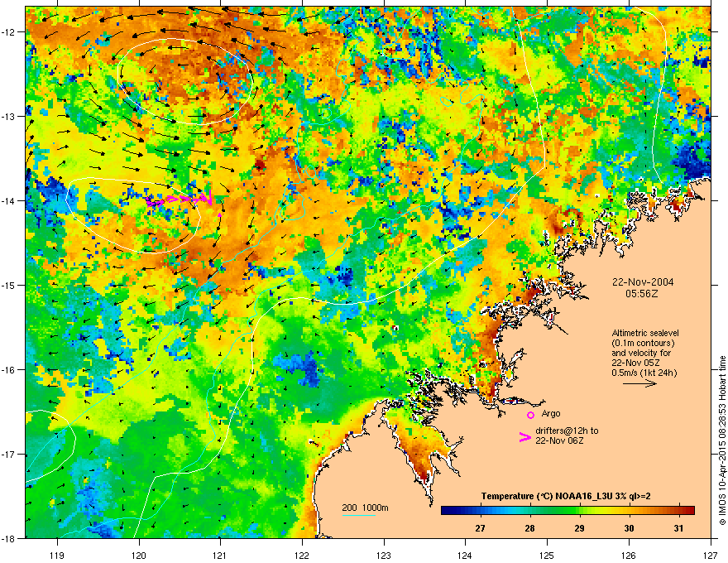The height and width of the screenshot is (563, 728).
Task: Click the latitude axis label -16
Action: point(8,370)
